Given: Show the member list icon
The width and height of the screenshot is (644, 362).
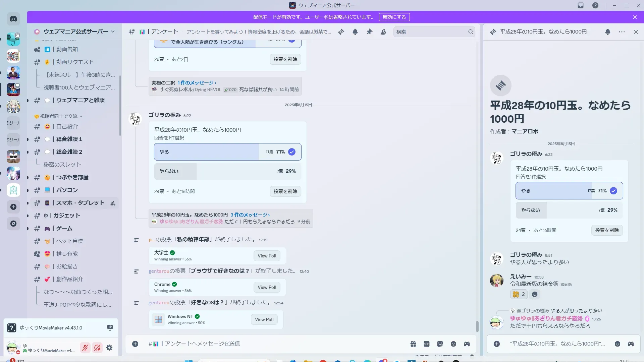Looking at the screenshot, I should pos(383,32).
